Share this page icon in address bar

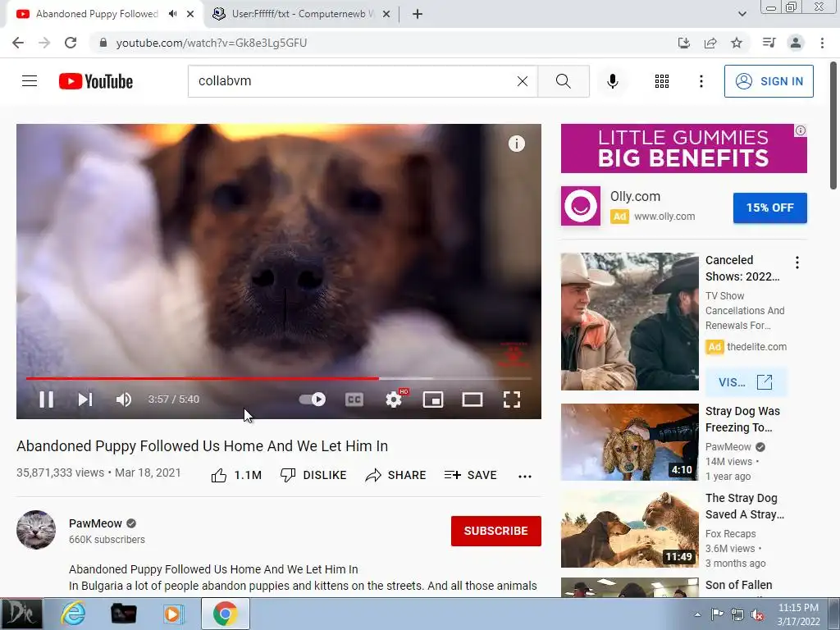(710, 43)
